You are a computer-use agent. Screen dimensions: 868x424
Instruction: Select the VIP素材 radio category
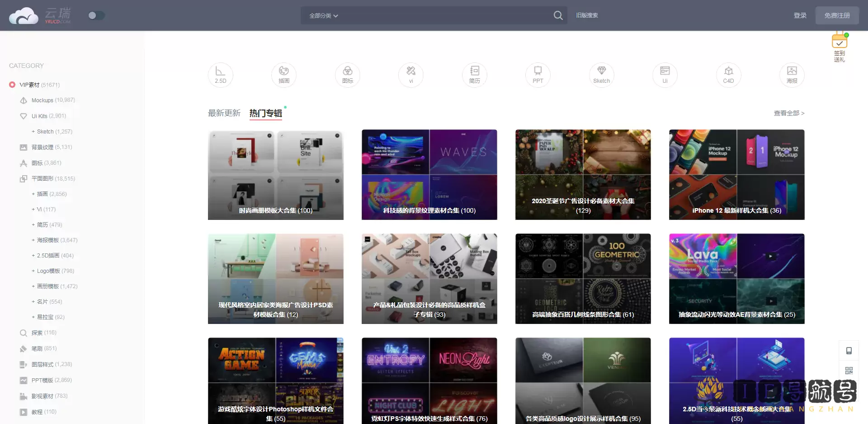point(12,85)
